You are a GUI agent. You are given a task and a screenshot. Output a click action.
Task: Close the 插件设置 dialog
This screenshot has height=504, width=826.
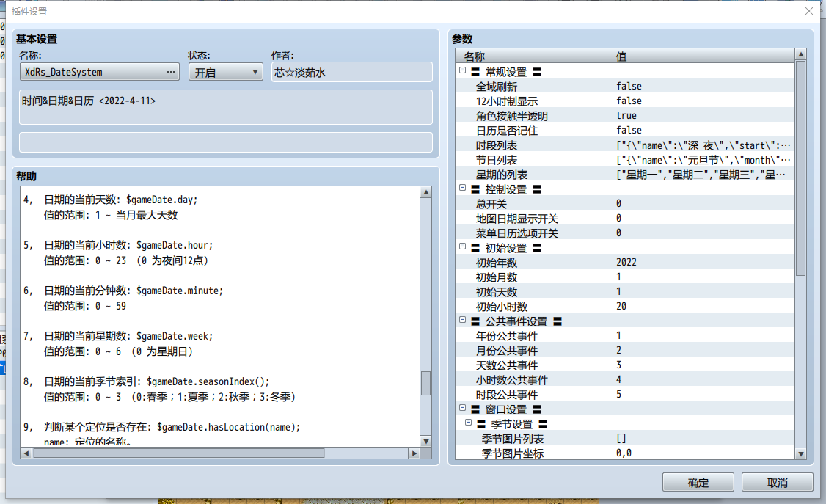click(809, 11)
